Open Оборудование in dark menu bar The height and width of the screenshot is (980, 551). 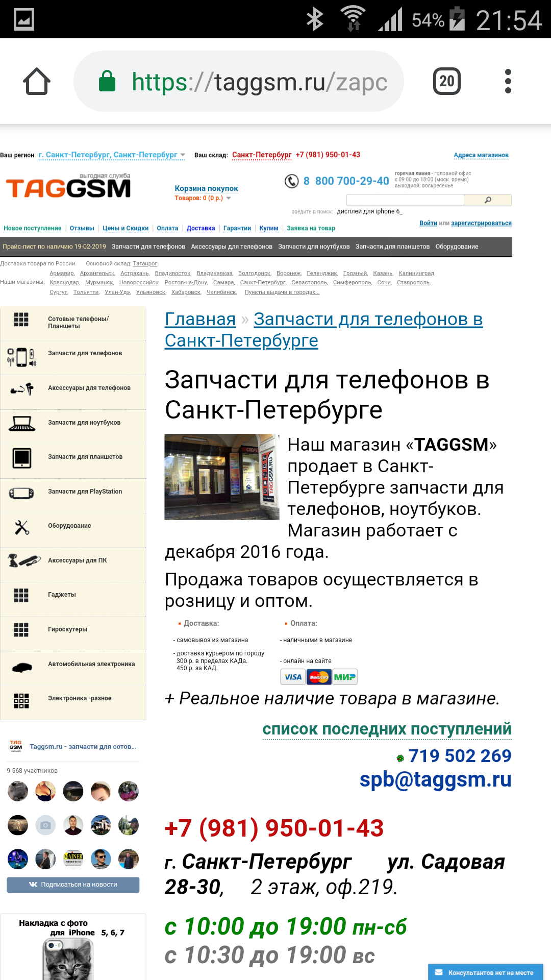coord(457,247)
